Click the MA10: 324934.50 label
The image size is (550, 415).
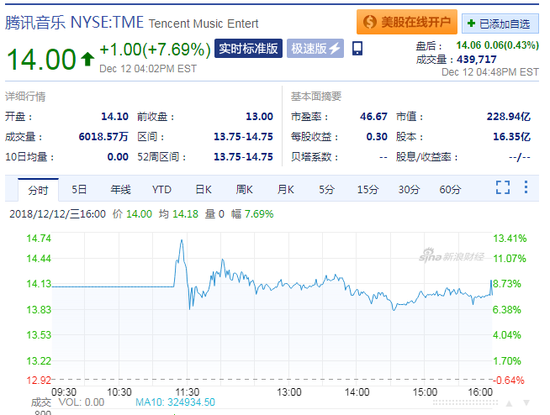(175, 402)
